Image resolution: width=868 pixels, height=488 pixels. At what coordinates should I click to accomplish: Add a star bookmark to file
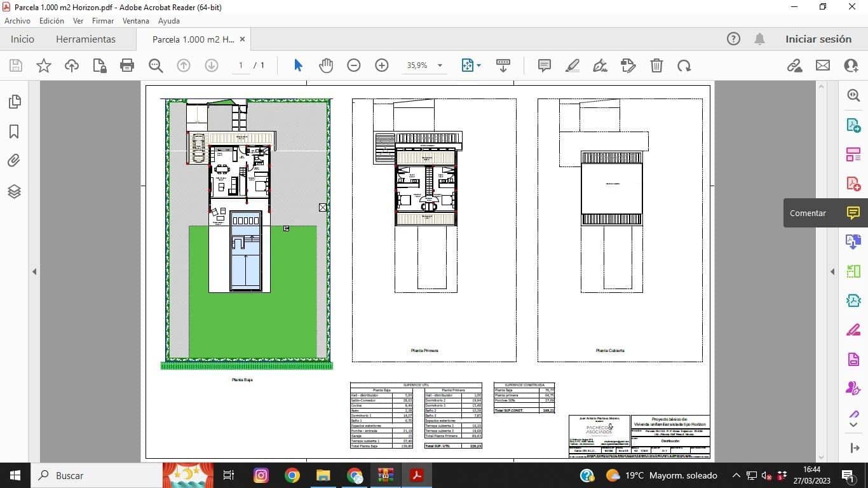(44, 65)
